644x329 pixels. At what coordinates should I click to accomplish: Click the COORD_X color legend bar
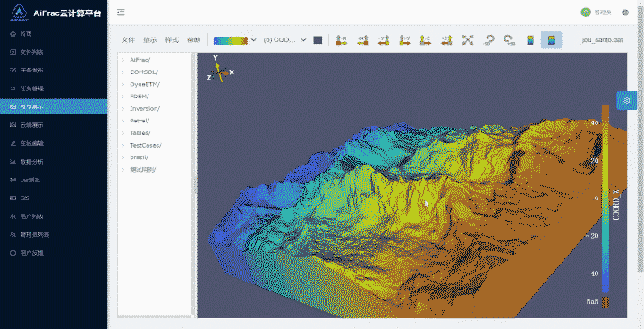pyautogui.click(x=606, y=198)
